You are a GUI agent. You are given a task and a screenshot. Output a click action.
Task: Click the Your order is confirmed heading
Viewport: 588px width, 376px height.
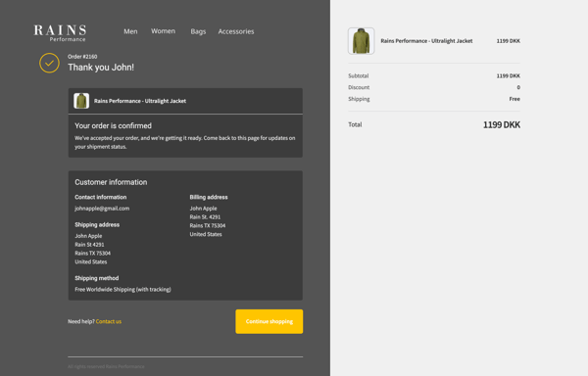(113, 126)
